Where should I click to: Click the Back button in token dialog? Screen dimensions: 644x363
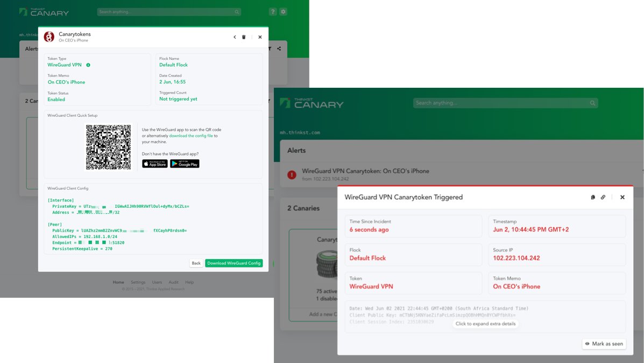196,263
